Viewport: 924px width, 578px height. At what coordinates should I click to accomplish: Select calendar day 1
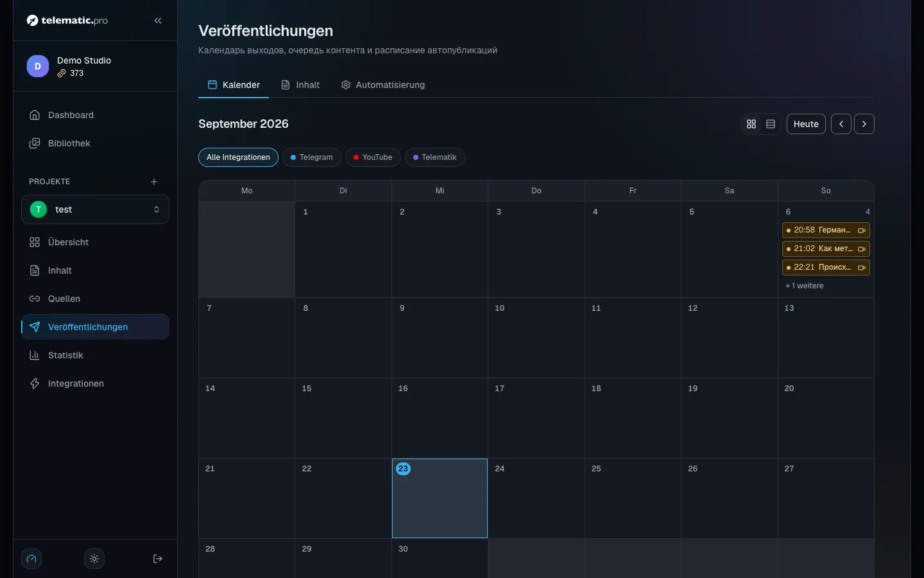tap(343, 249)
